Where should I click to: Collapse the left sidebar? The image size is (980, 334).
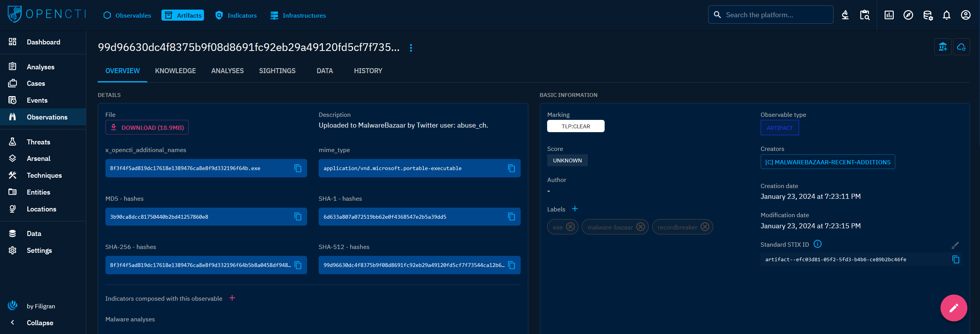point(40,323)
